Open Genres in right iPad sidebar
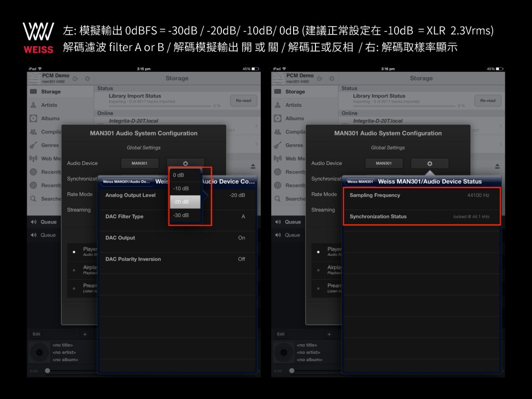Image resolution: width=532 pixels, height=399 pixels. (289, 145)
